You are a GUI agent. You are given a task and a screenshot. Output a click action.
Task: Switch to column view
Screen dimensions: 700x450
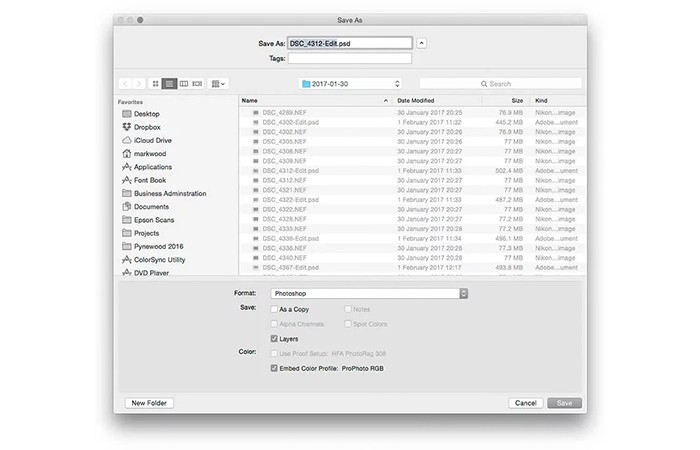183,83
